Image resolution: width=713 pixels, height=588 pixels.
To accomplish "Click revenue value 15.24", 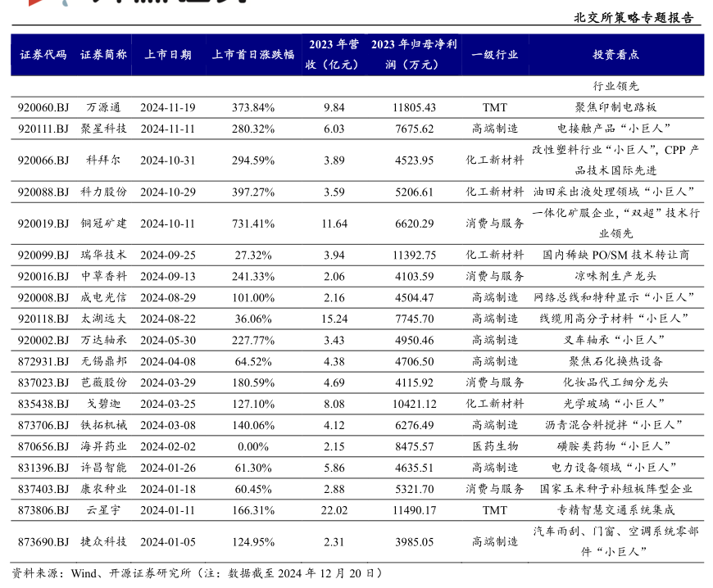I will pyautogui.click(x=334, y=319).
